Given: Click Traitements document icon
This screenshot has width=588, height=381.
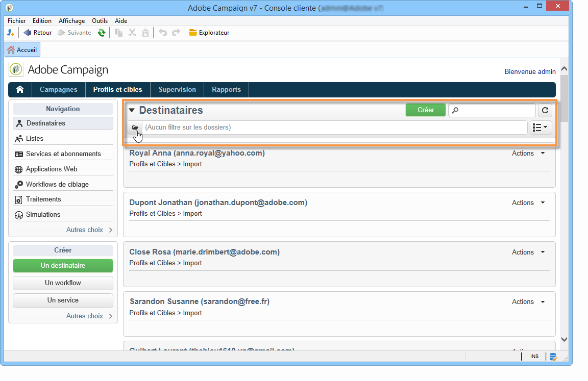Looking at the screenshot, I should (x=18, y=199).
